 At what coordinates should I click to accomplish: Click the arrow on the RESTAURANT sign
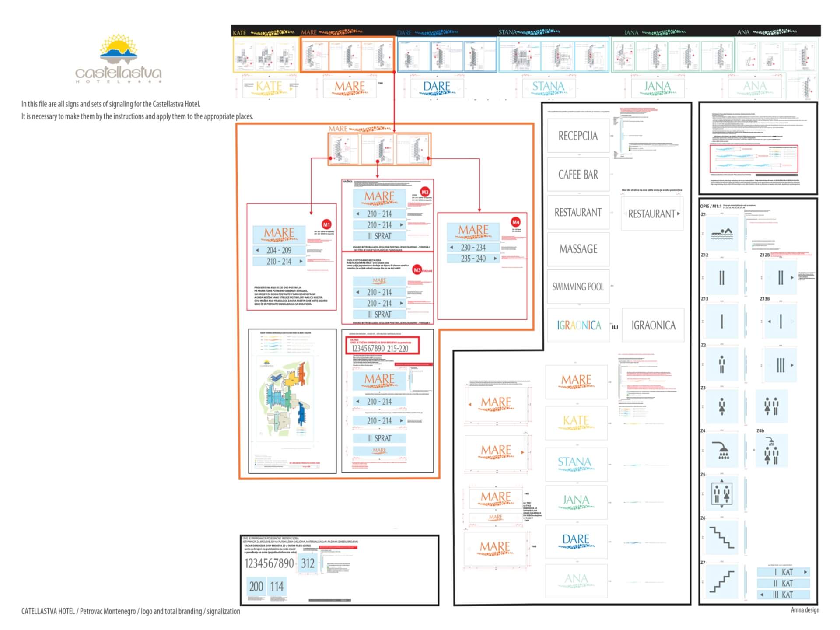(x=678, y=213)
